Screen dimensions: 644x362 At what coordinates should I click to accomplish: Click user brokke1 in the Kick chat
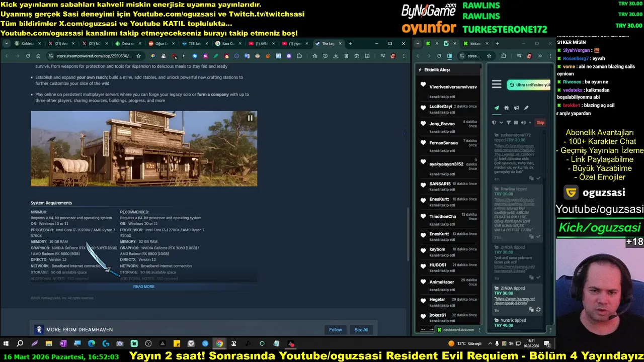(x=571, y=106)
